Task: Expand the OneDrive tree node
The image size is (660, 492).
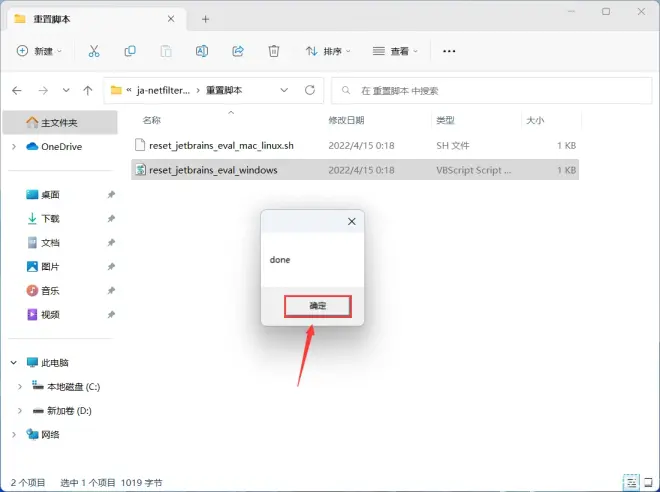Action: tap(14, 146)
